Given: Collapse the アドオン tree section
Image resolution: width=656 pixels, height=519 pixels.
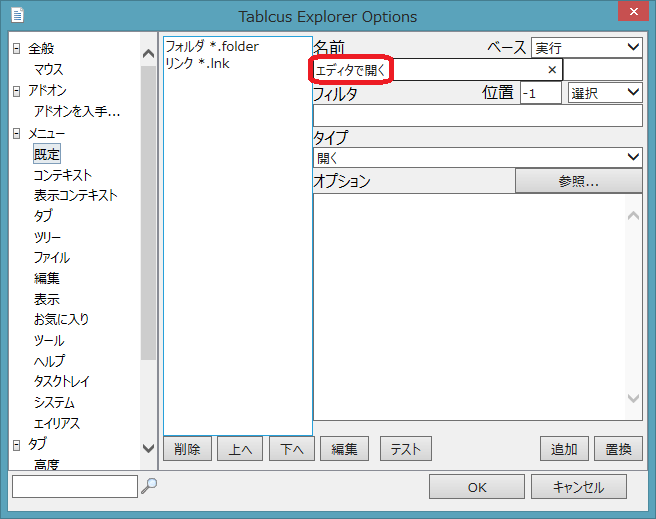Looking at the screenshot, I should 16,91.
